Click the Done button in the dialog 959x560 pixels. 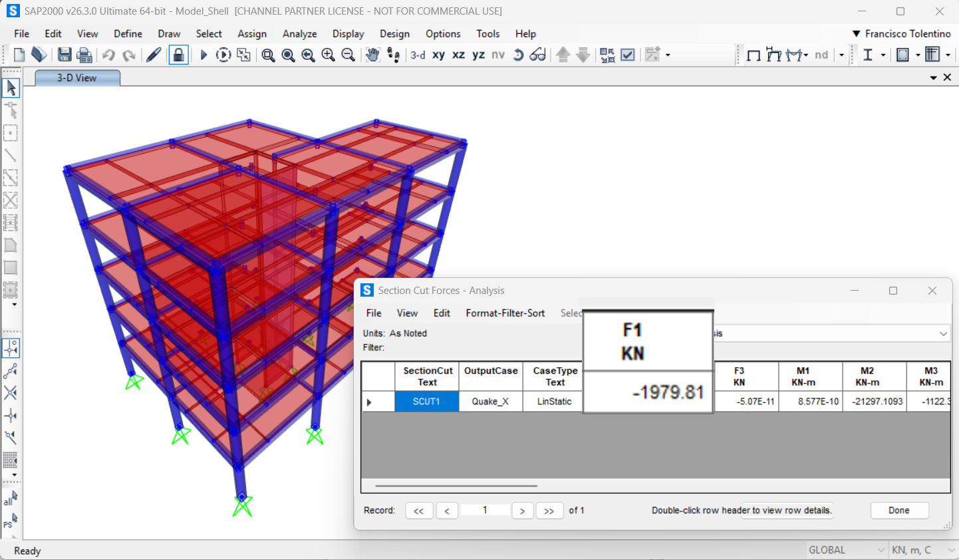899,510
